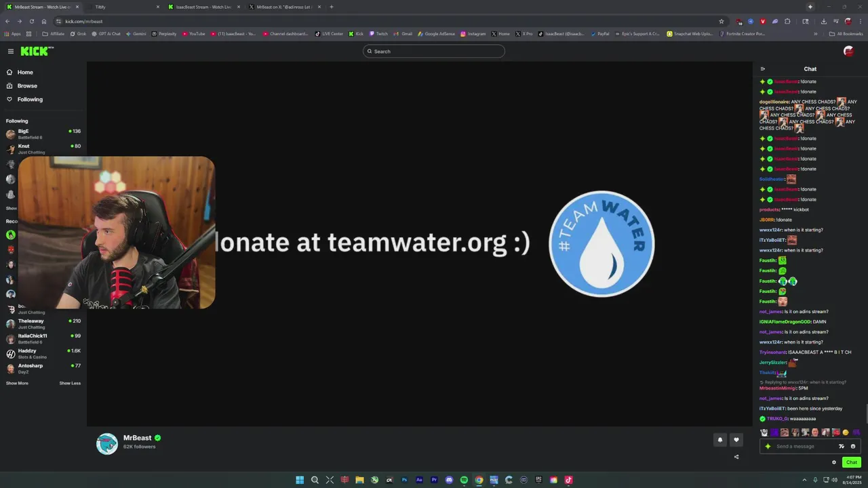Image resolution: width=868 pixels, height=488 pixels.
Task: Open Instagram bookmark
Action: point(473,34)
